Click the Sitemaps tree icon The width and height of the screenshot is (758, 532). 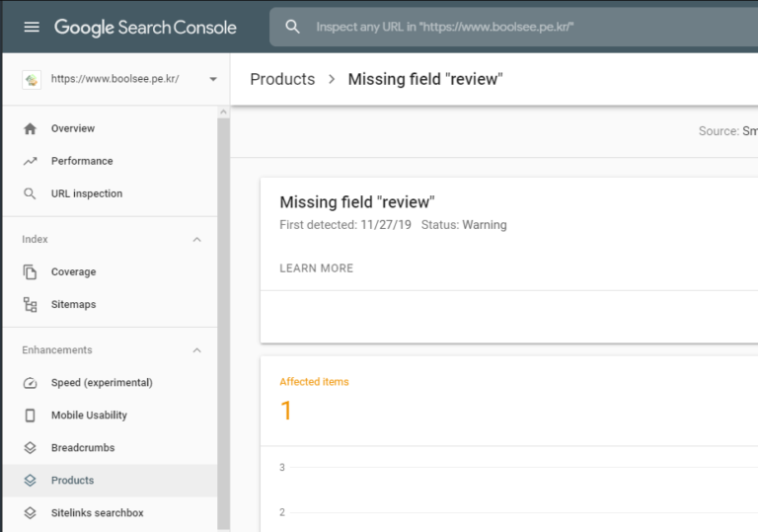point(30,305)
